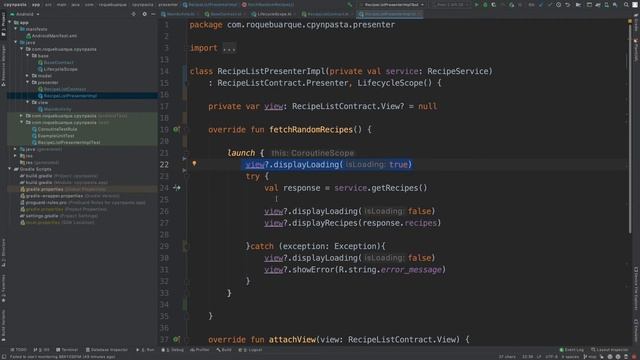
Task: Collapse the app module node
Action: click(x=10, y=22)
